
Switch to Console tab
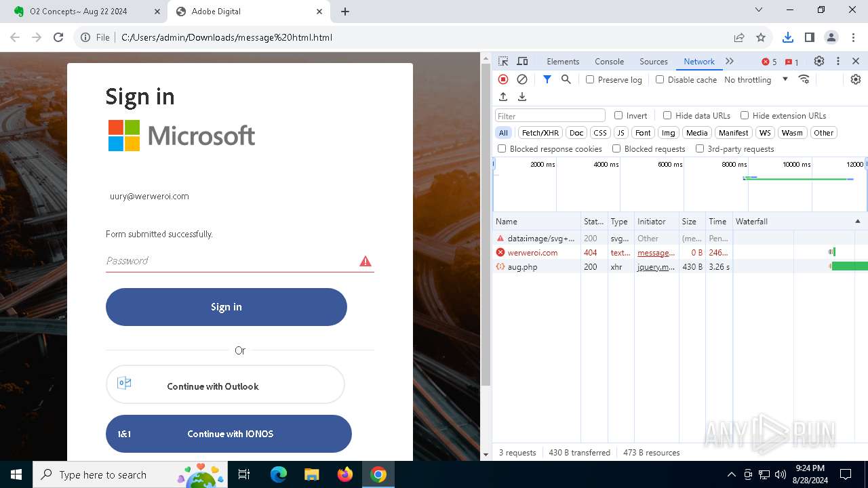coord(609,61)
